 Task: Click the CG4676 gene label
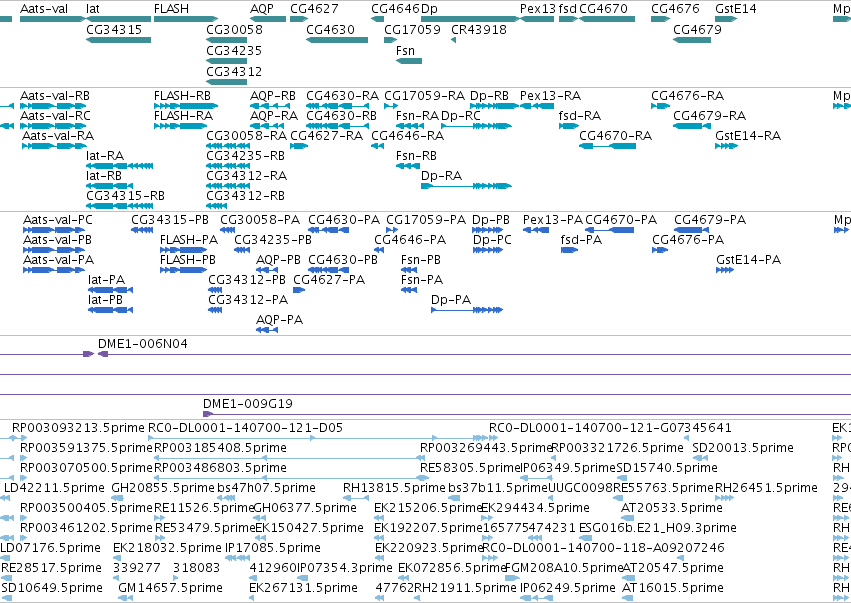pos(676,9)
